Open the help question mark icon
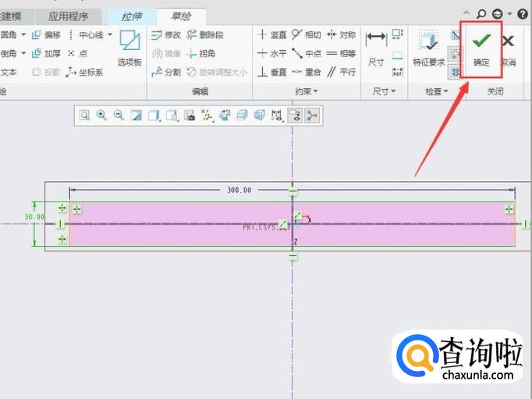Image resolution: width=532 pixels, height=399 pixels. point(522,14)
